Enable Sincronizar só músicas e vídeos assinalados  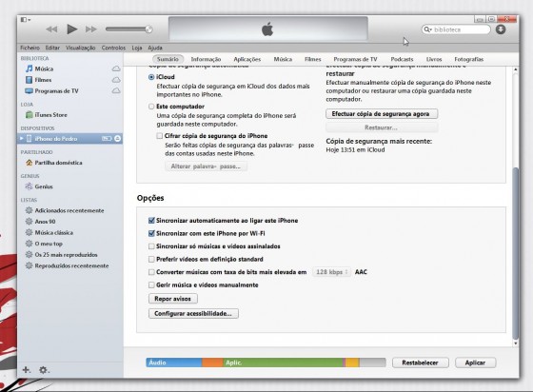151,246
